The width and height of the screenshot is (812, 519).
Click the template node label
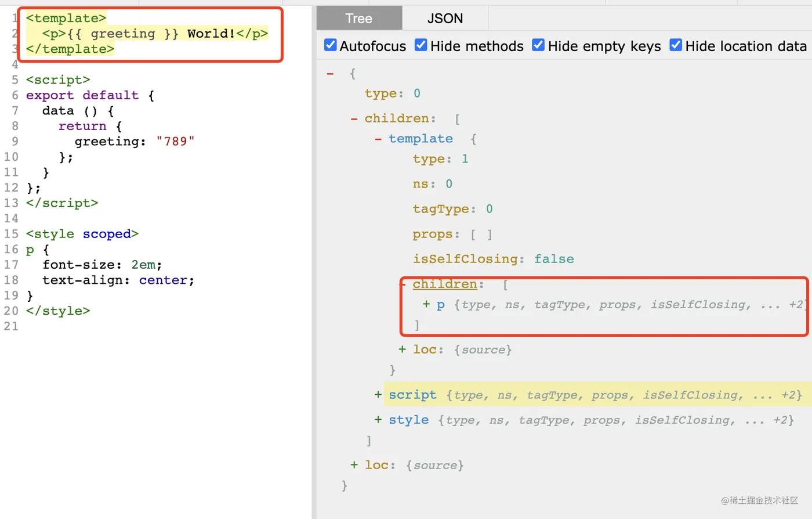tap(420, 139)
